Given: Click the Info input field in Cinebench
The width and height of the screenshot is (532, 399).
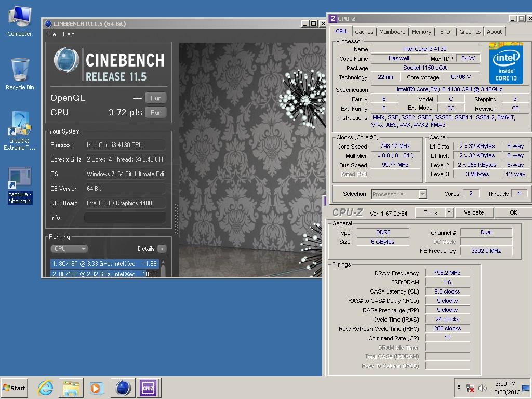Looking at the screenshot, I should [125, 218].
